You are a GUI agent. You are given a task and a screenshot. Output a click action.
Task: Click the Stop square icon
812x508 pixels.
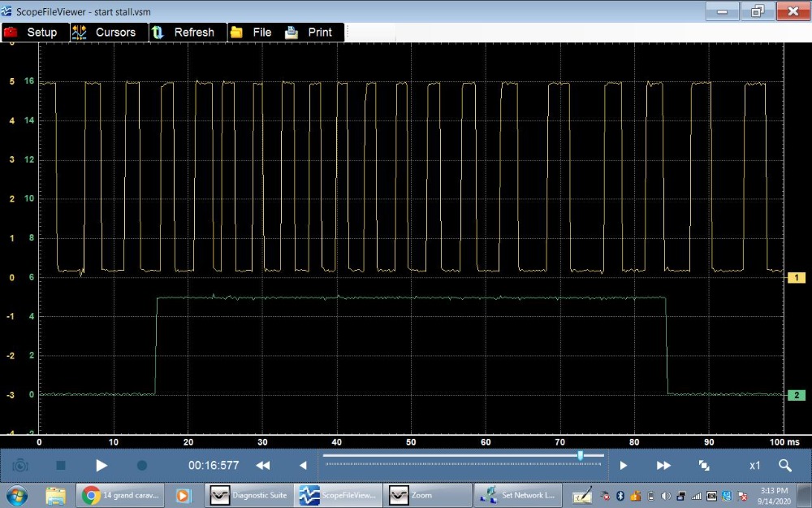point(61,466)
